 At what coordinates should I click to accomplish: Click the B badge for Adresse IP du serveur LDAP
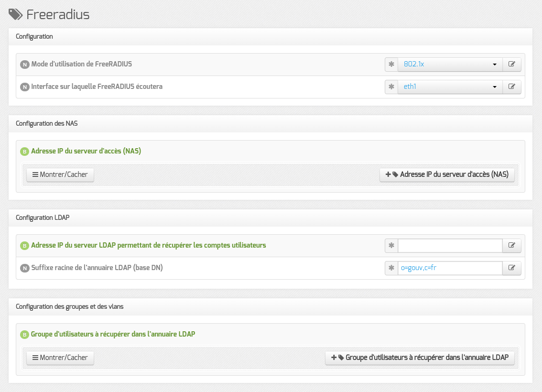(24, 246)
